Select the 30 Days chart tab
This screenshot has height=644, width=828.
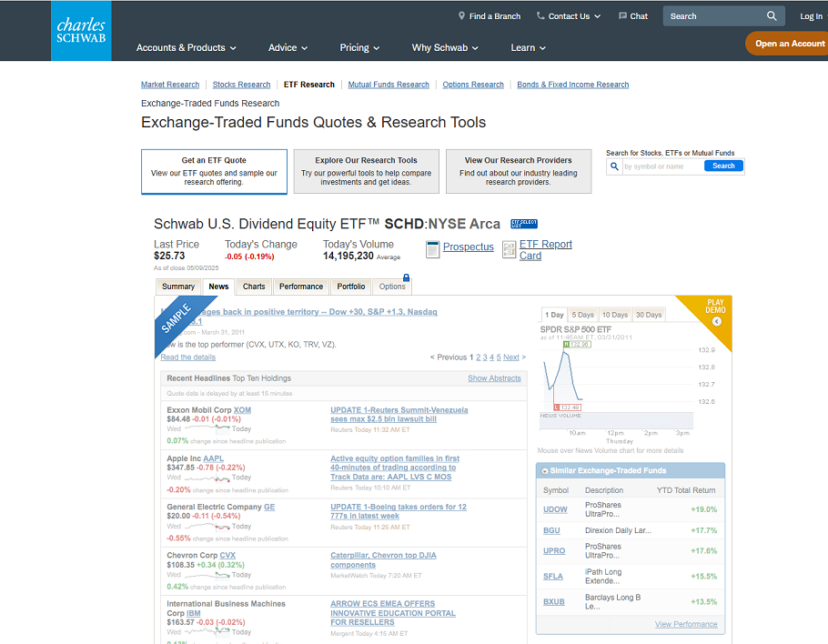tap(649, 315)
